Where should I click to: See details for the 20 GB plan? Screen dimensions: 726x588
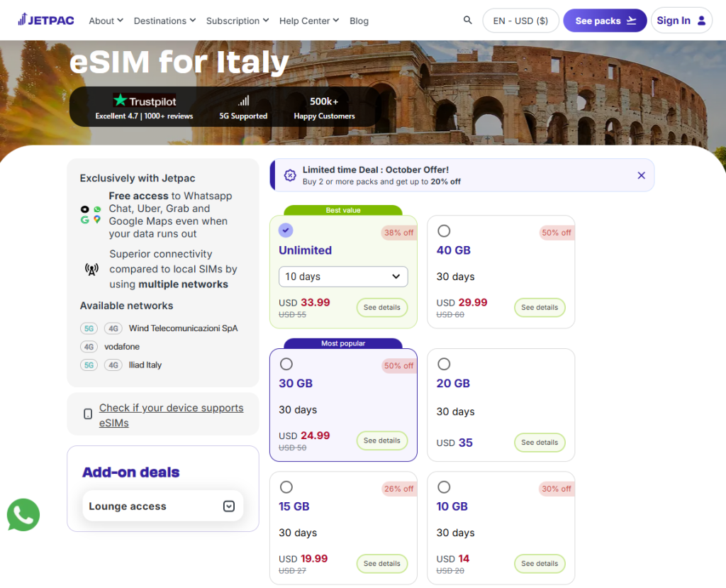pyautogui.click(x=540, y=443)
